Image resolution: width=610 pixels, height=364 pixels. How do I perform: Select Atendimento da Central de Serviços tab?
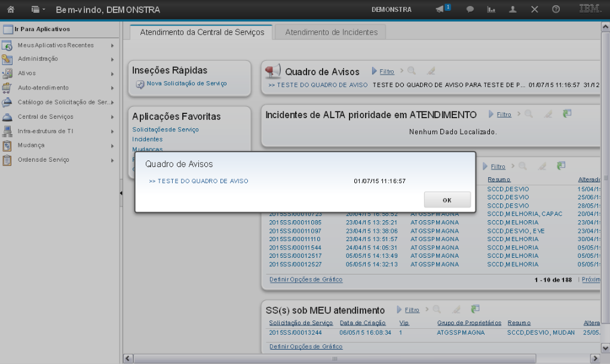coord(201,32)
